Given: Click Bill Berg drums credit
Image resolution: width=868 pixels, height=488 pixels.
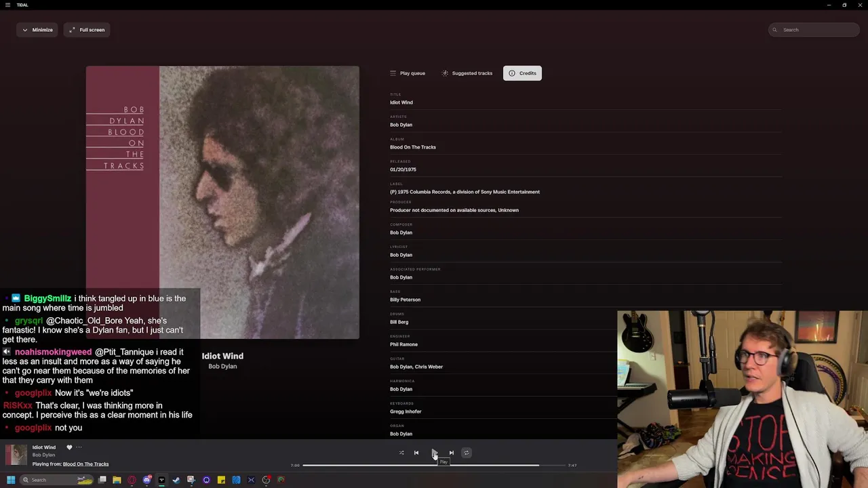Looking at the screenshot, I should pyautogui.click(x=399, y=322).
